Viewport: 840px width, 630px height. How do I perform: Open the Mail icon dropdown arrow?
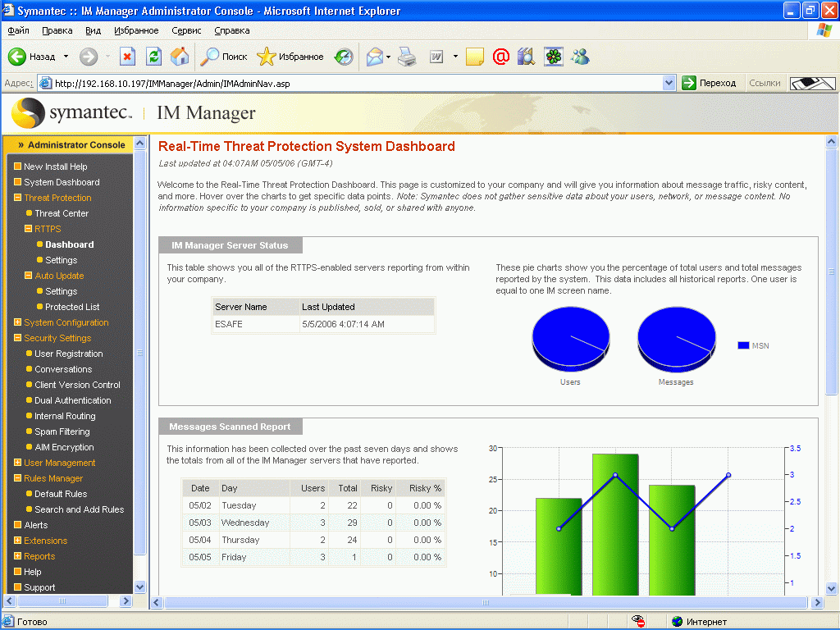pos(388,57)
